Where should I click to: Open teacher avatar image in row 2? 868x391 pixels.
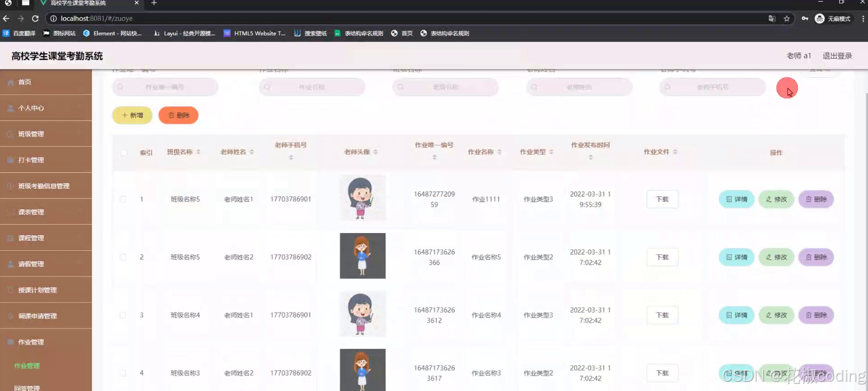pyautogui.click(x=362, y=256)
